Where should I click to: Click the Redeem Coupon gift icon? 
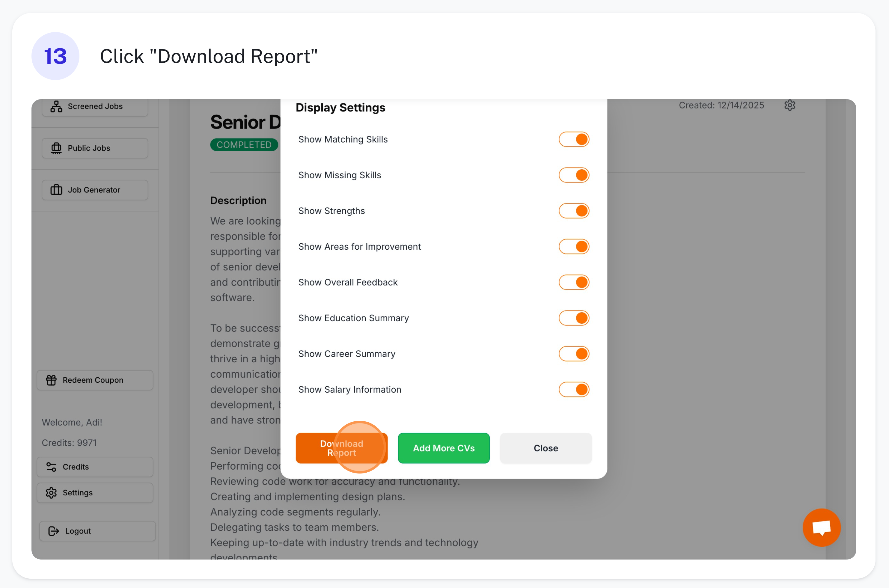(51, 380)
